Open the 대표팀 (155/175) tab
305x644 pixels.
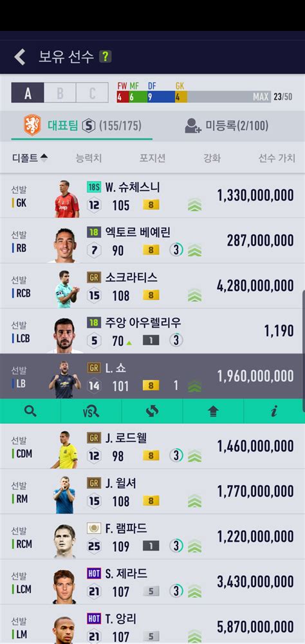82,126
